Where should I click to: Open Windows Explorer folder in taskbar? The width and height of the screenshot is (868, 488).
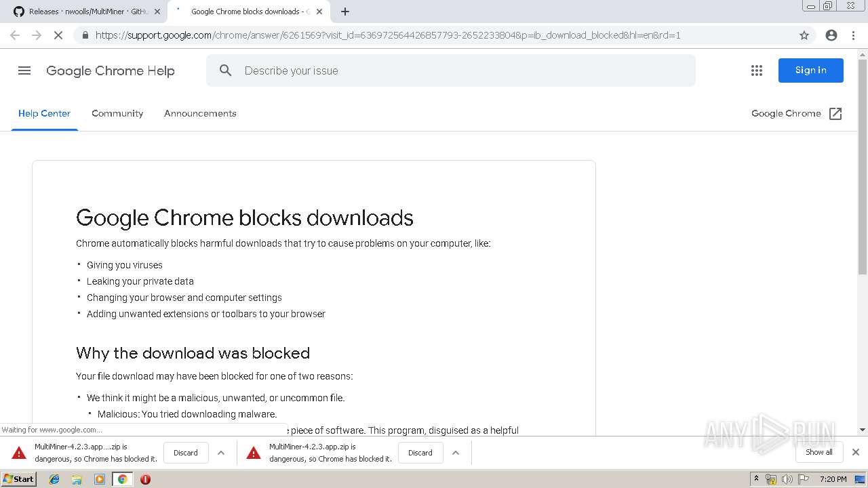77,479
